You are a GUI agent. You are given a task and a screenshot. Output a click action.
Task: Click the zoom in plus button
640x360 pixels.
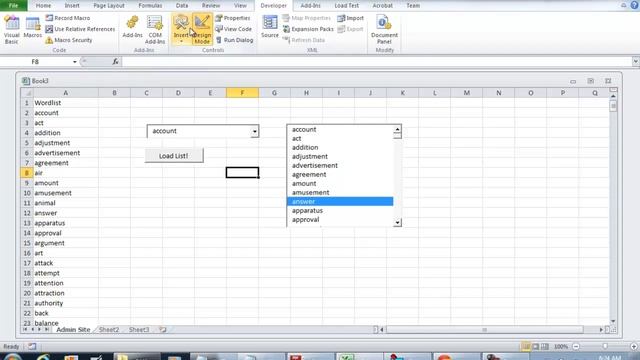click(x=634, y=347)
